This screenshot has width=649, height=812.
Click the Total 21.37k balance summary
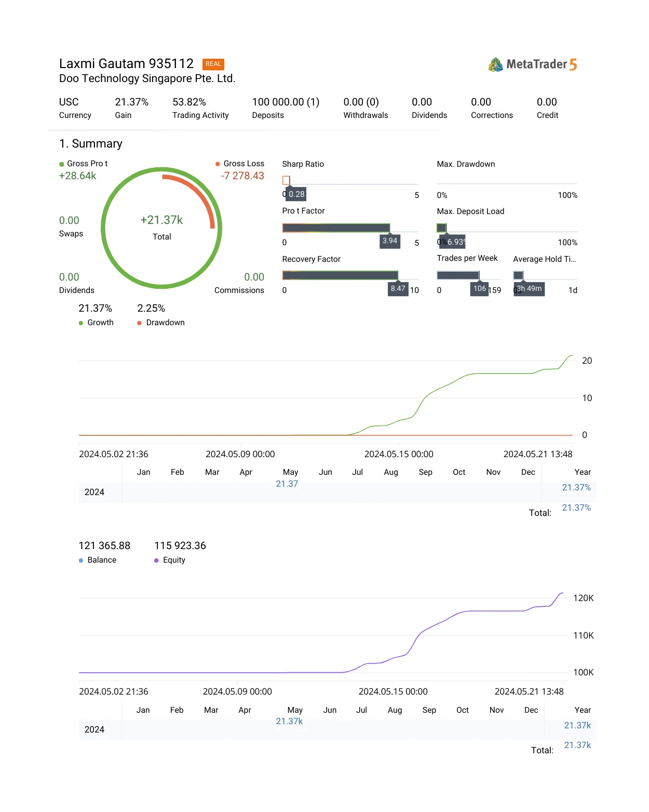577,746
